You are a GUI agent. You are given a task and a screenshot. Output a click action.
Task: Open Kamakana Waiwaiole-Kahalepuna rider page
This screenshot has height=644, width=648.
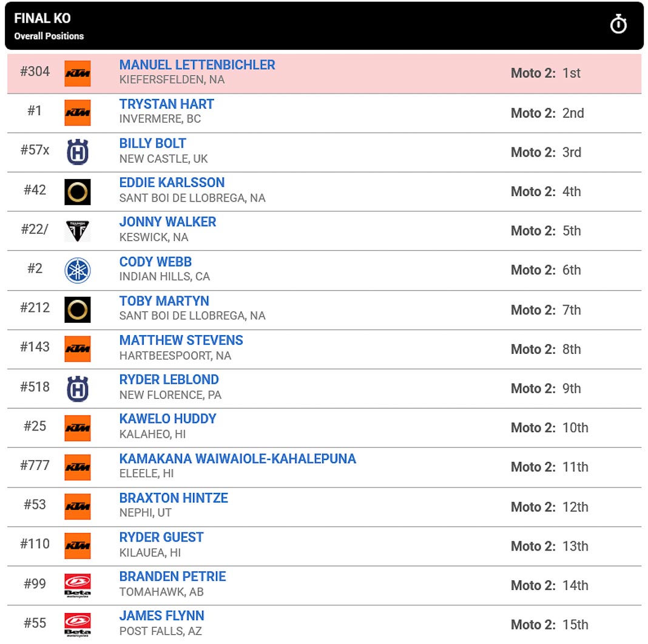point(238,458)
